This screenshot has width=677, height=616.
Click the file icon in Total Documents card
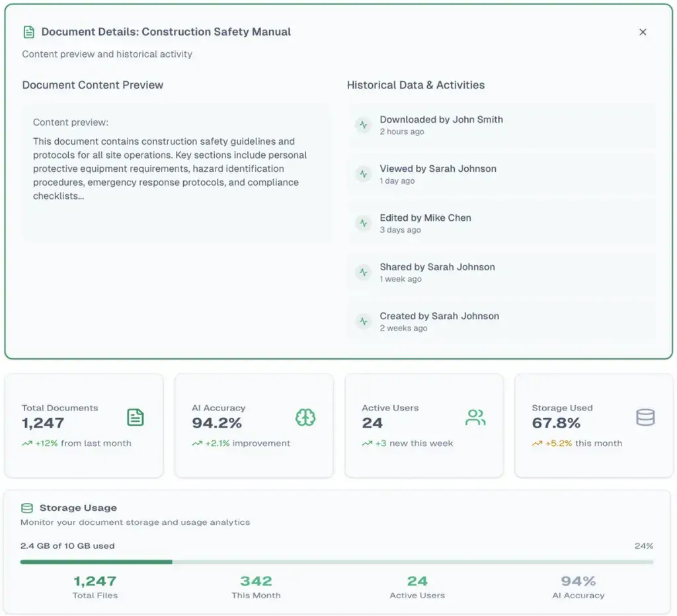click(x=136, y=417)
